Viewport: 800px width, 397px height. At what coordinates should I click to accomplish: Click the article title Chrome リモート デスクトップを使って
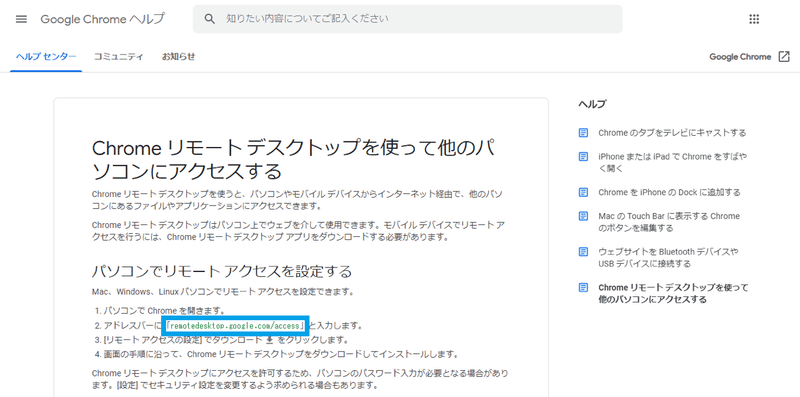click(293, 159)
